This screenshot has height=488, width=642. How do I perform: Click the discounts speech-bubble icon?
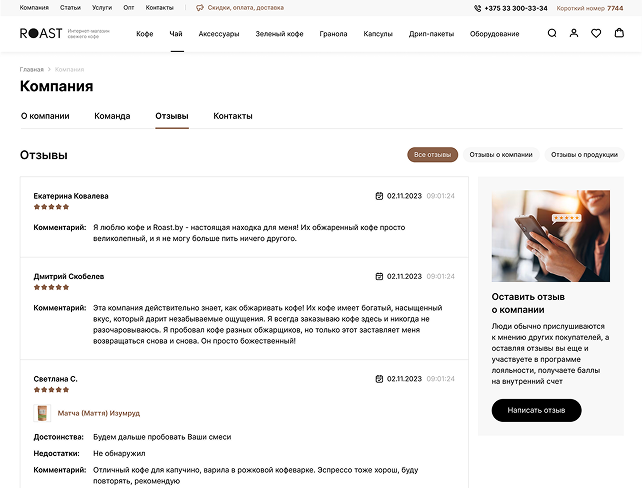click(x=199, y=8)
